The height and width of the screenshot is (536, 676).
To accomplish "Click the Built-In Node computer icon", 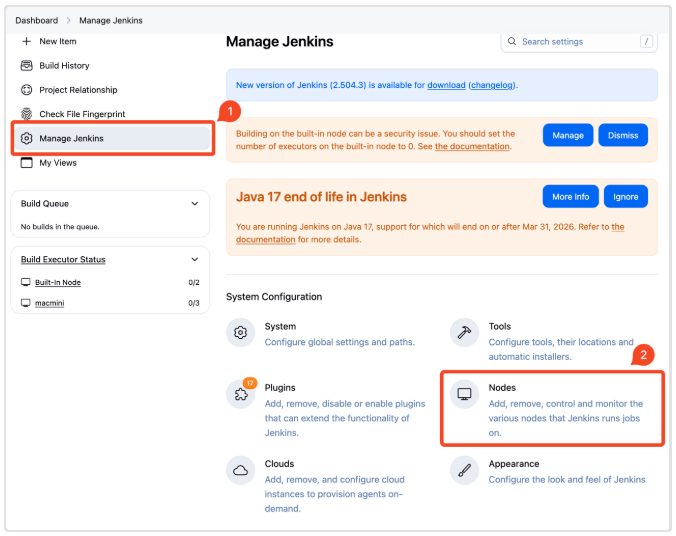I will 26,282.
